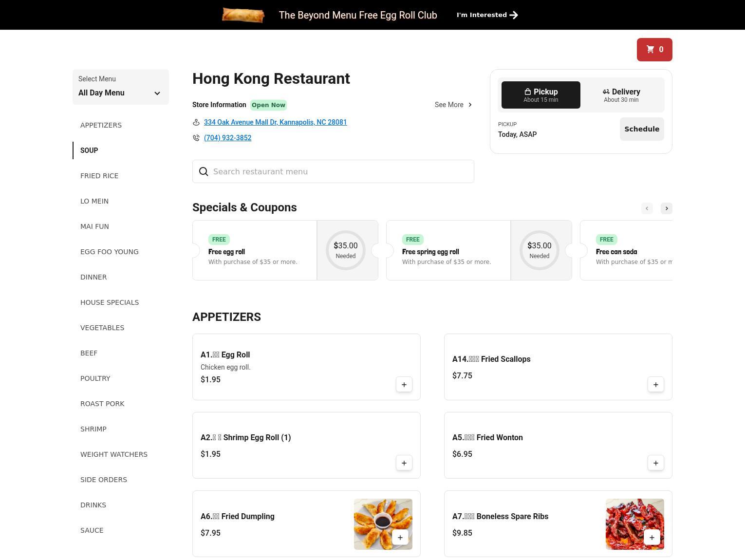Screen dimensions: 745x560
Task: Go to FRIED RICE menu category
Action: pos(99,176)
